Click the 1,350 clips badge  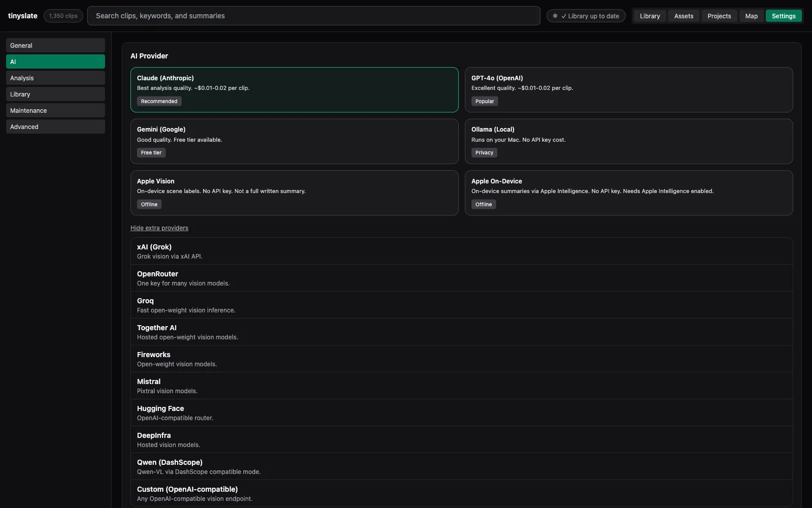(x=63, y=16)
